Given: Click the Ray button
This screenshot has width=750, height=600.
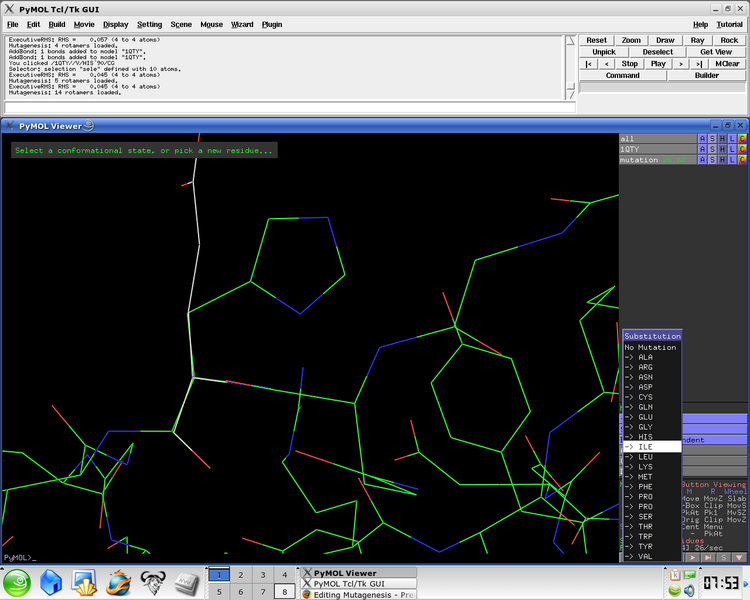Looking at the screenshot, I should coord(697,40).
